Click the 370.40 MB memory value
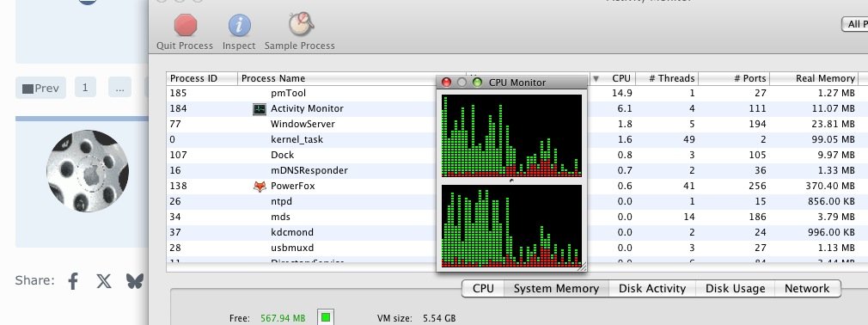The width and height of the screenshot is (868, 325). tap(830, 186)
